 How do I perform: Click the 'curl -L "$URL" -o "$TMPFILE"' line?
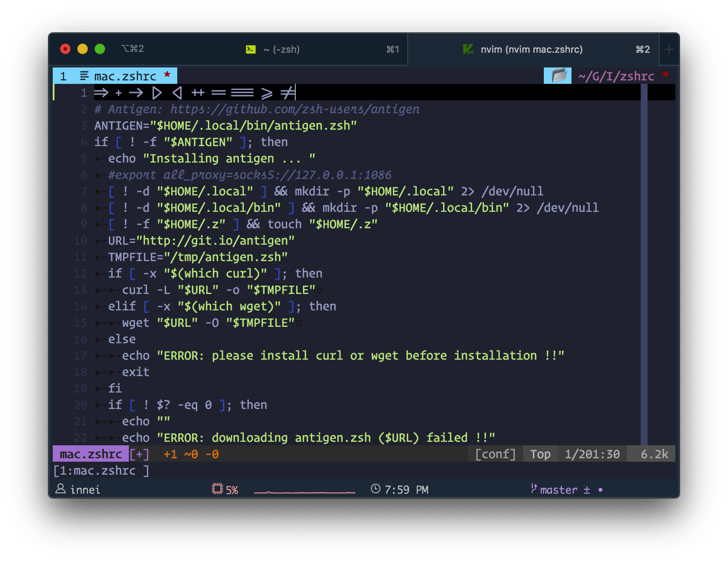coord(219,290)
